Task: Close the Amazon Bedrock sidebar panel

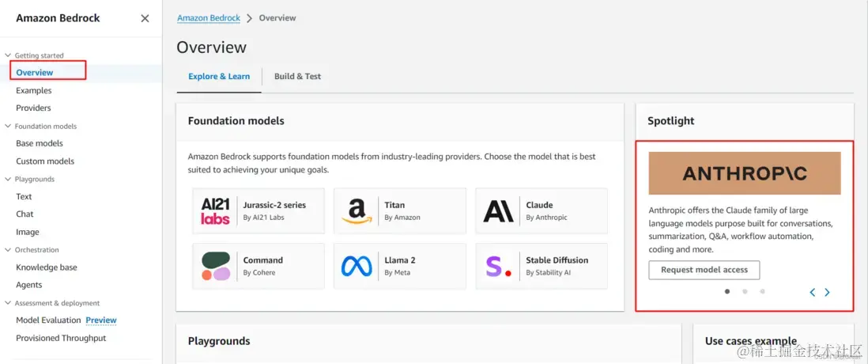Action: pos(145,18)
